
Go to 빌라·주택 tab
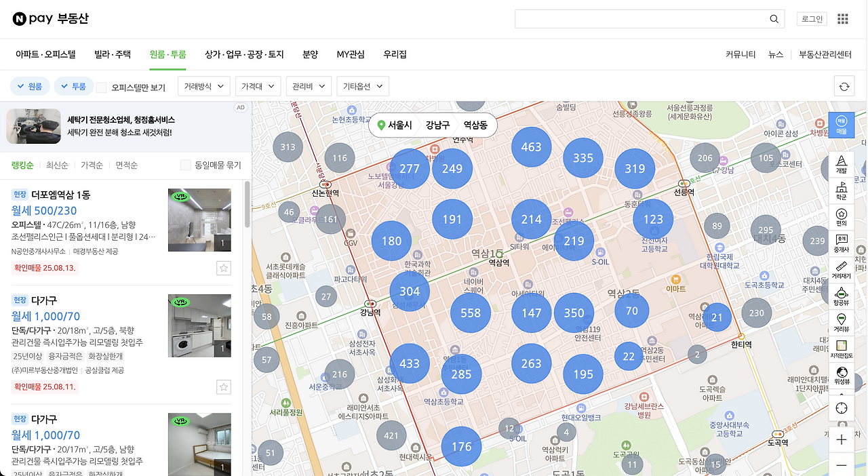coord(113,54)
